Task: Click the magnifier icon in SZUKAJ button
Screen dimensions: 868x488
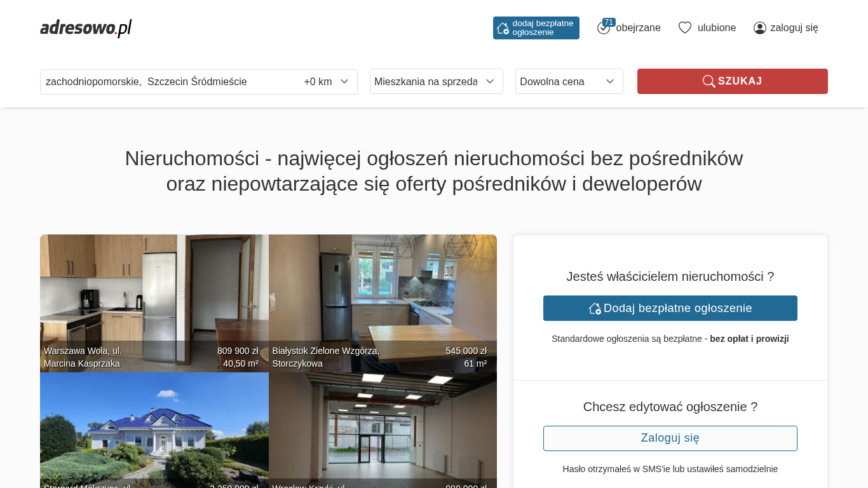Action: point(709,81)
